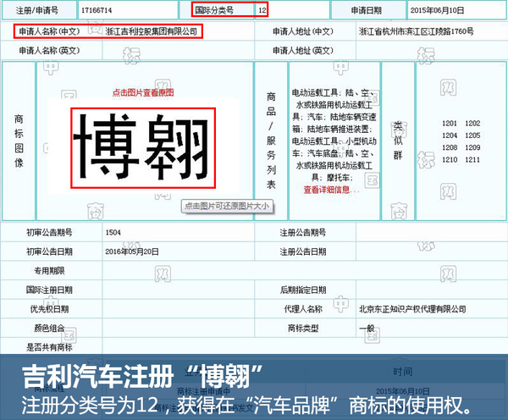Select applicant name 浙江吉利控股集团有限公司
Viewport: 508px width, 420px height.
(151, 31)
